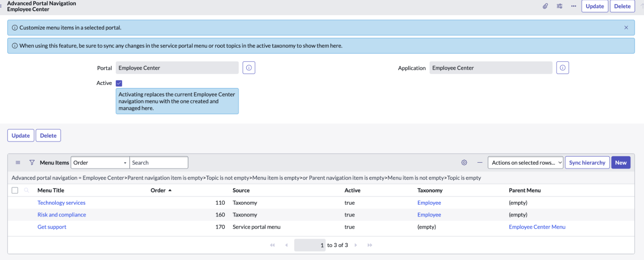Image resolution: width=644 pixels, height=260 pixels.
Task: Sort by the Parent Menu column header
Action: tap(524, 190)
